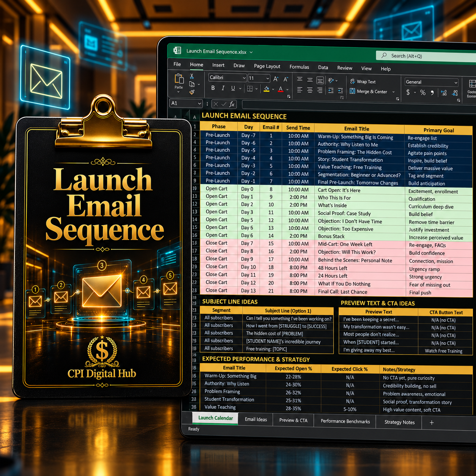Click the Cut scissors icon
The image size is (476, 476).
(x=192, y=76)
